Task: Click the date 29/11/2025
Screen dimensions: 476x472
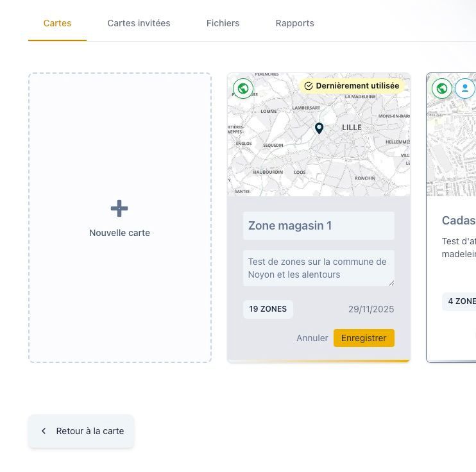Action: coord(371,309)
